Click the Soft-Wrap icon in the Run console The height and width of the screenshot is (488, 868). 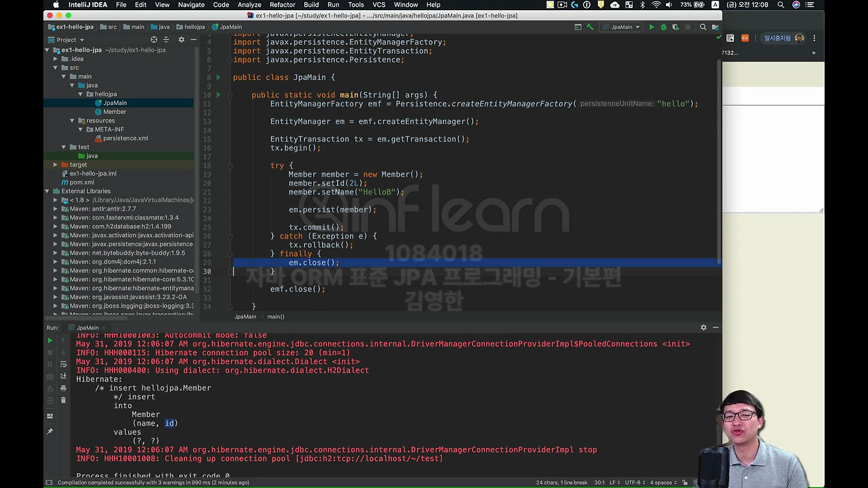point(64,365)
